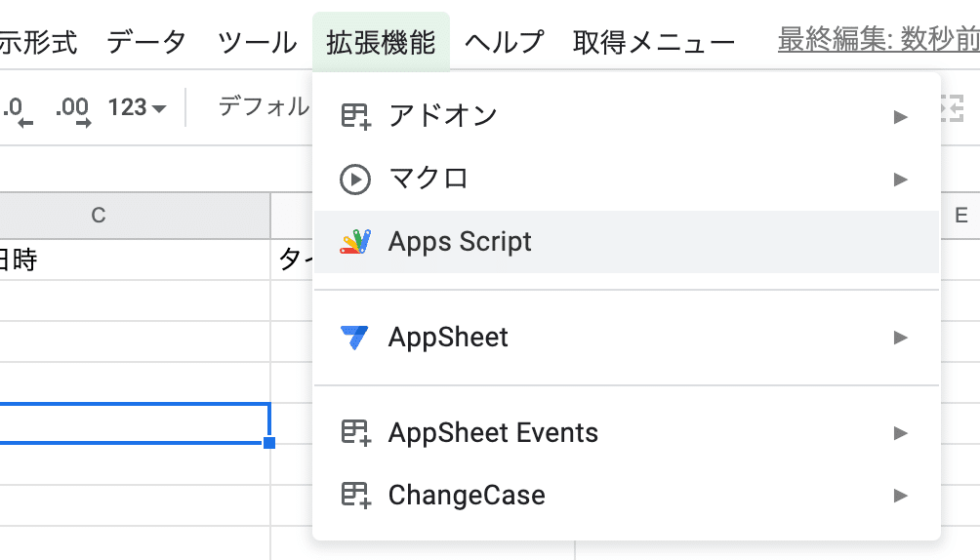This screenshot has height=560, width=980.
Task: Increase decimal places with .00 button
Action: click(x=72, y=110)
